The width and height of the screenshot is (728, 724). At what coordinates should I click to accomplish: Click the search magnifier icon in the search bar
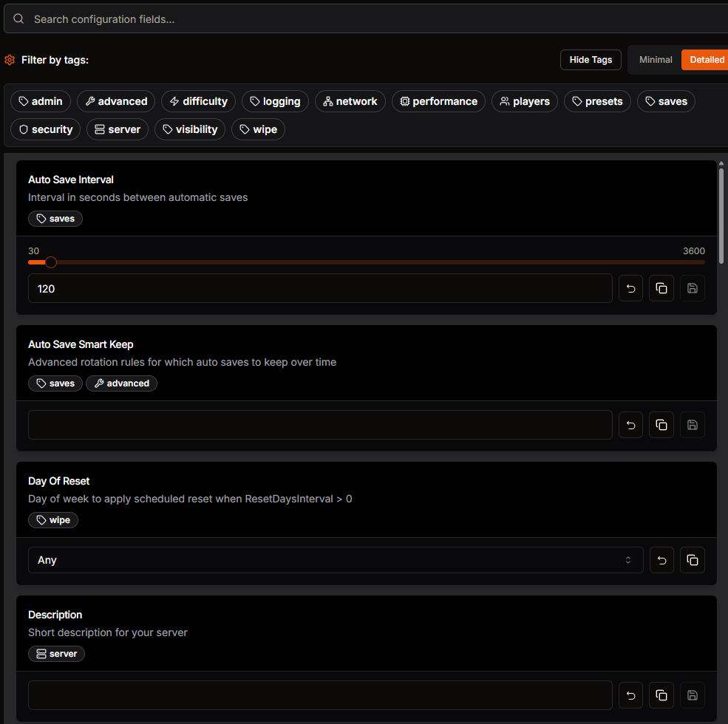(x=18, y=18)
